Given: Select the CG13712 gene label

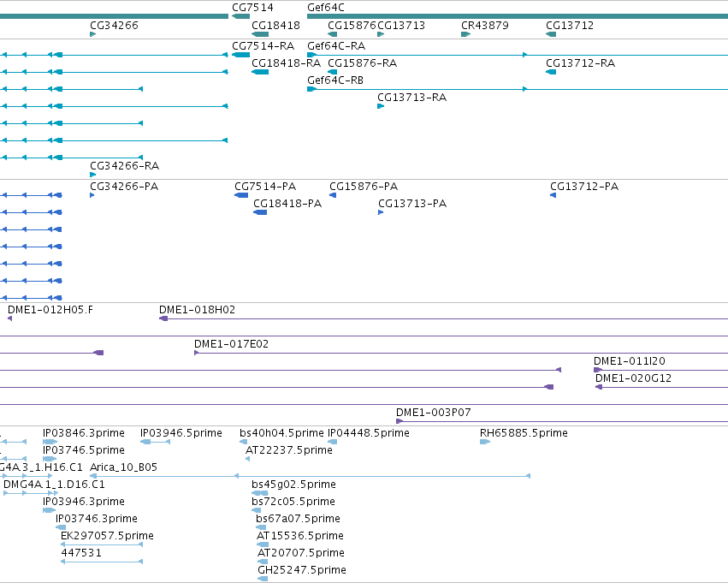Looking at the screenshot, I should click(570, 25).
